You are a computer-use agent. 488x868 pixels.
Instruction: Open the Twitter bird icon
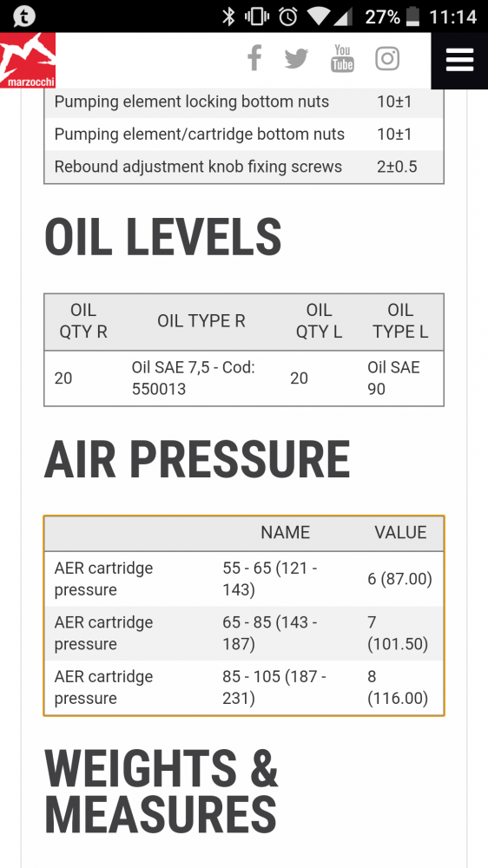(296, 59)
